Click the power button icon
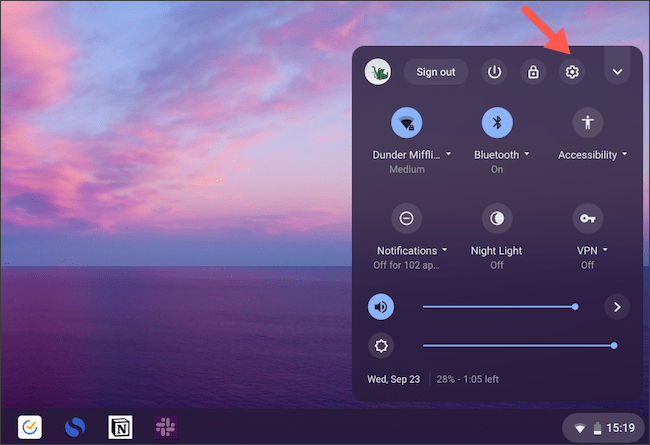The image size is (650, 445). click(494, 72)
